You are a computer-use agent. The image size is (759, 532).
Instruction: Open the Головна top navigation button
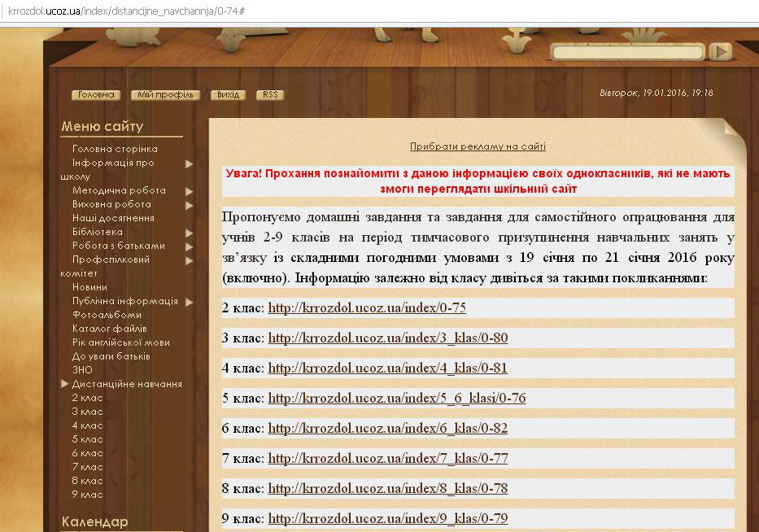96,95
